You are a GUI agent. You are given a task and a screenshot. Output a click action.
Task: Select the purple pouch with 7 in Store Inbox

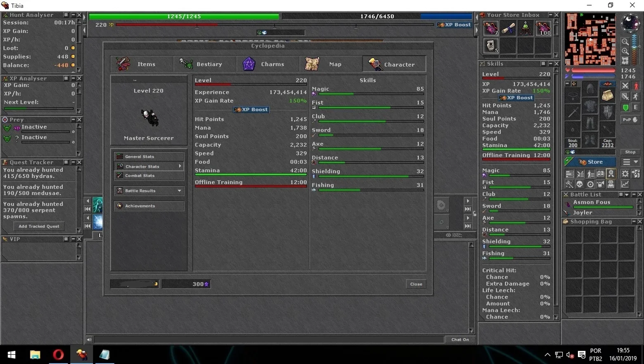click(491, 28)
